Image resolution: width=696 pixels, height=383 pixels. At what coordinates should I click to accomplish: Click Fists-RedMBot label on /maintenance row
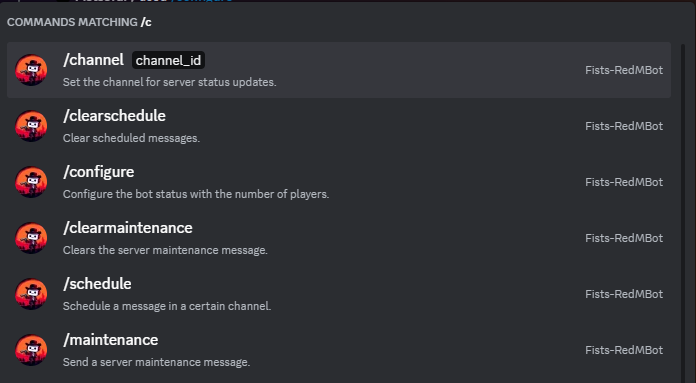(624, 350)
